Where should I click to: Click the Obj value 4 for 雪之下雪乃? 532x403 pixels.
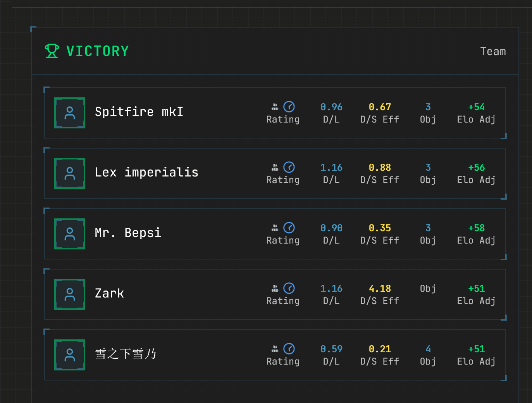point(428,349)
